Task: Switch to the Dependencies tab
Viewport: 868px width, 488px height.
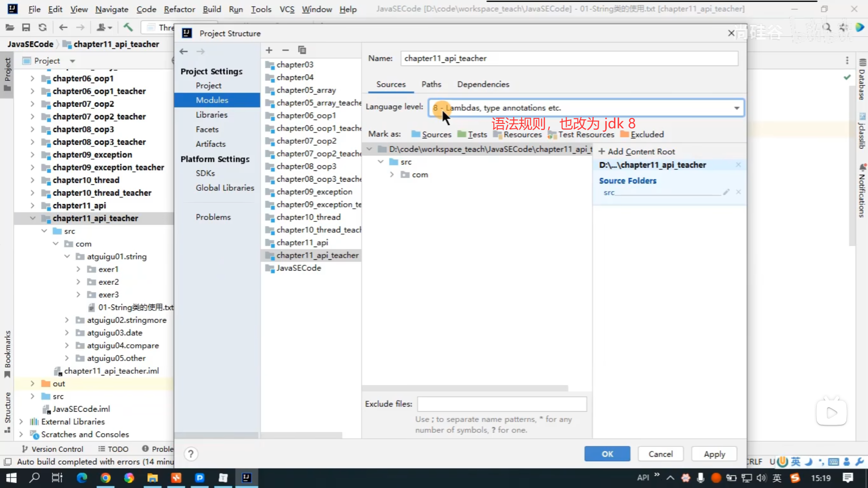Action: [483, 84]
